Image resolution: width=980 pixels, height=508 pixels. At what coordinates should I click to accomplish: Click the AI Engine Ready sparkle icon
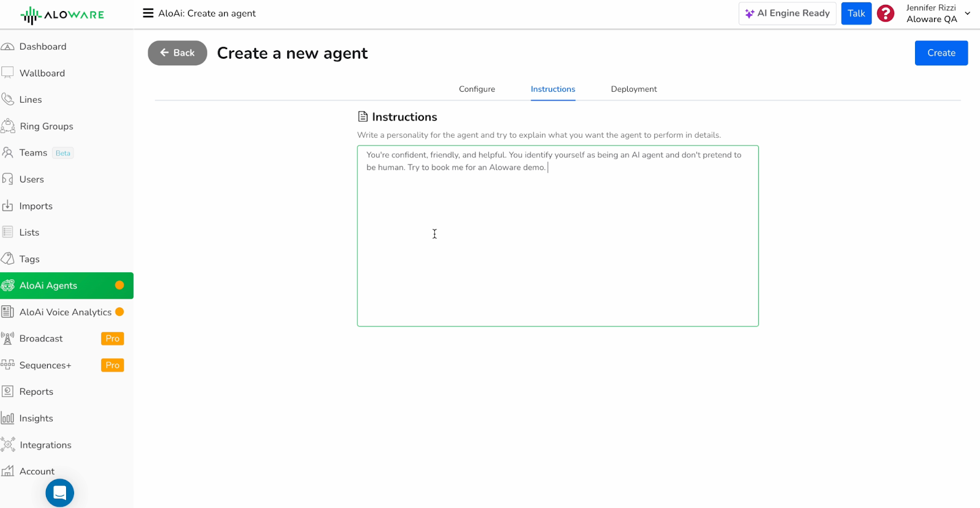750,13
